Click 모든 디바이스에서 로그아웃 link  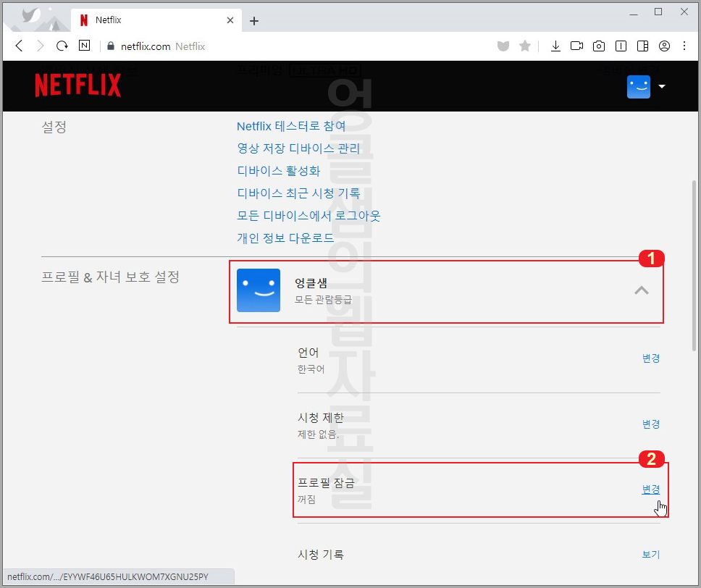pyautogui.click(x=308, y=216)
